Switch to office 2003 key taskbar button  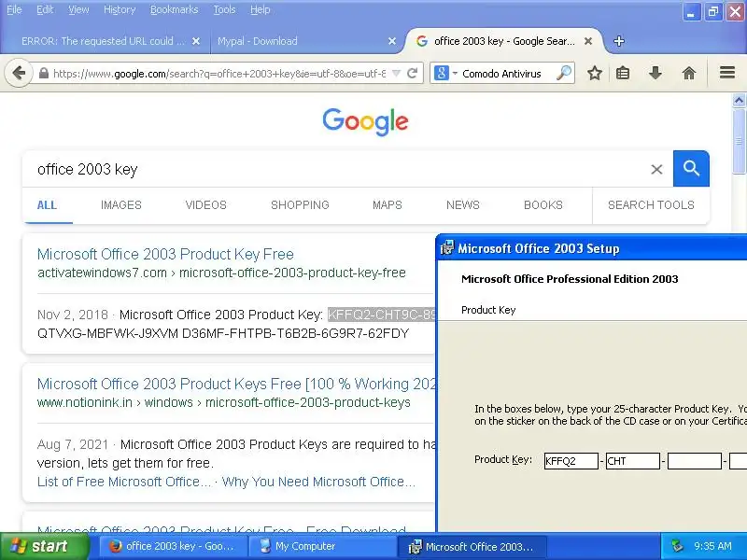173,546
